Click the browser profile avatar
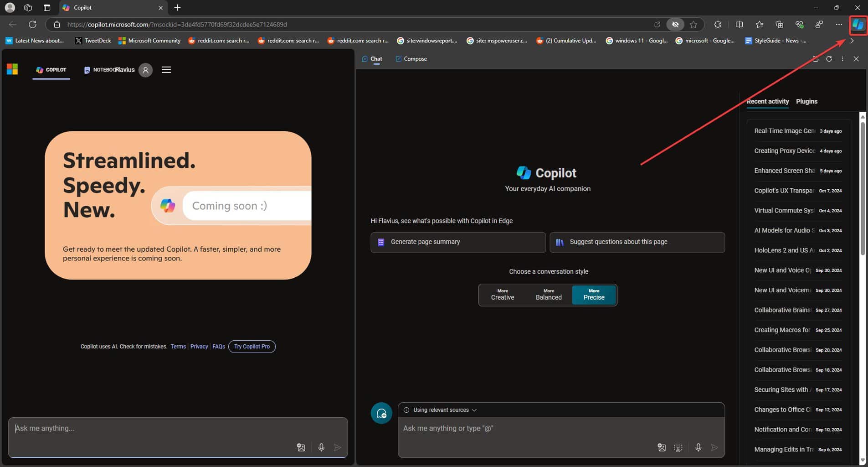The height and width of the screenshot is (467, 868). tap(10, 8)
